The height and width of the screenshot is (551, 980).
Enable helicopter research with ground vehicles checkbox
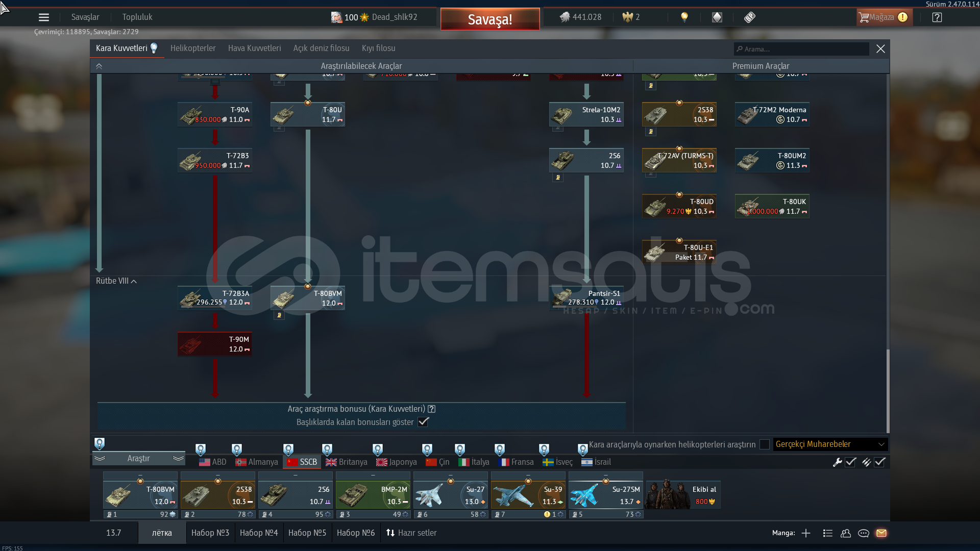click(x=765, y=444)
